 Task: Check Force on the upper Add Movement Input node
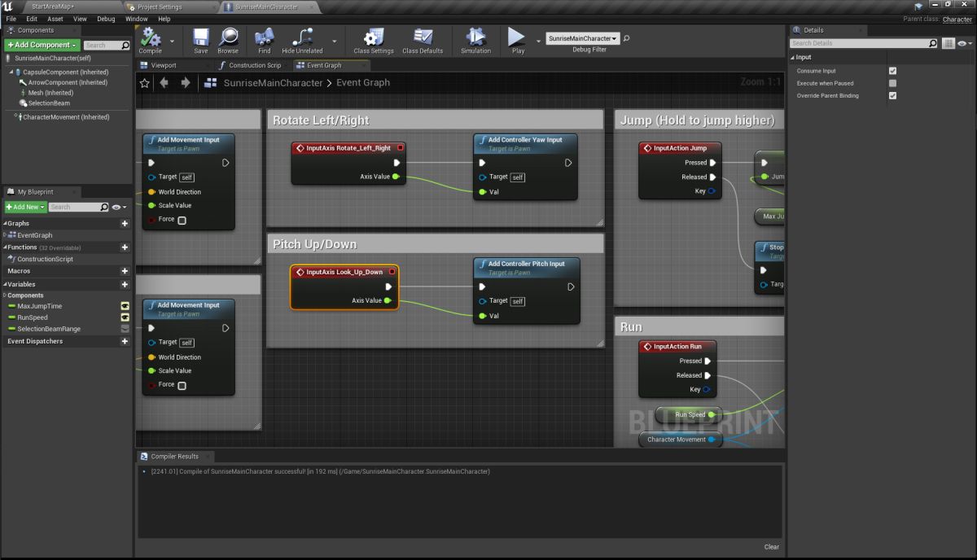pos(182,220)
